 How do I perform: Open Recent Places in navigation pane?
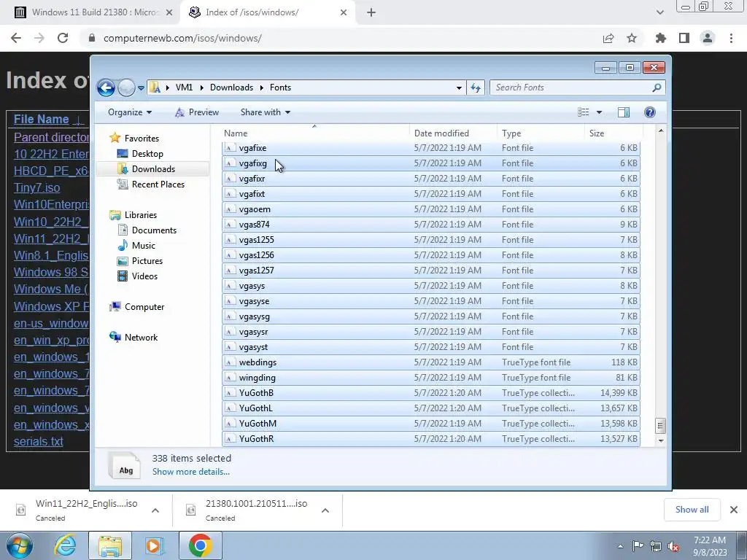click(158, 184)
